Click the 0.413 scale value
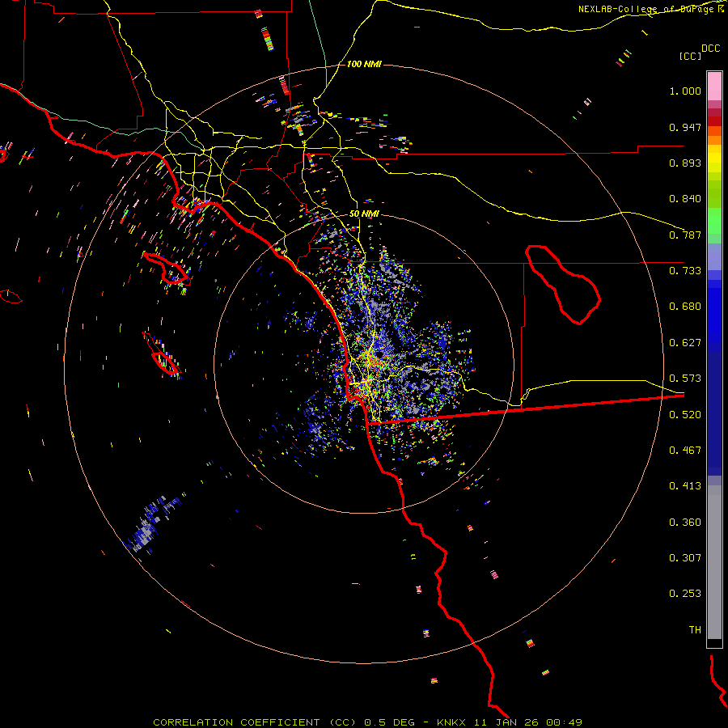 (685, 486)
